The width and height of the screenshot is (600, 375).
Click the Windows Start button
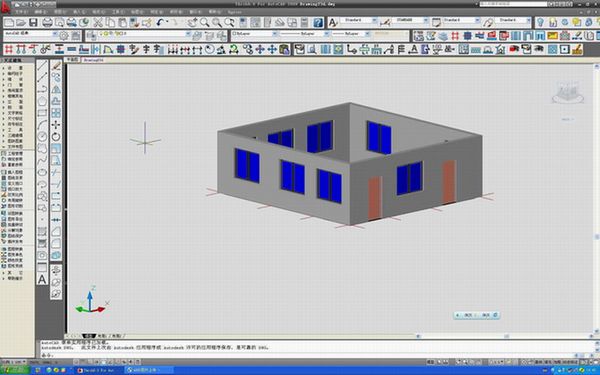[15, 370]
